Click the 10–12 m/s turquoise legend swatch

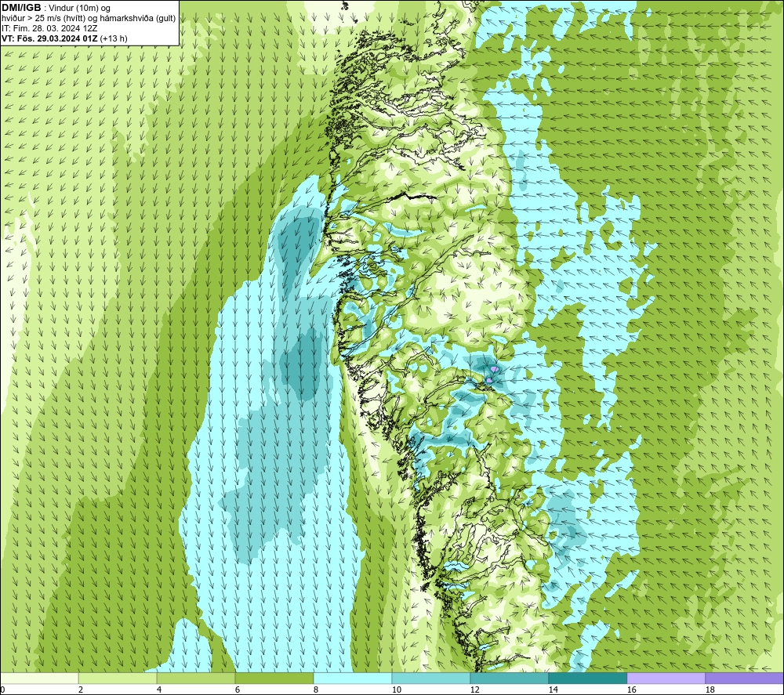431,679
